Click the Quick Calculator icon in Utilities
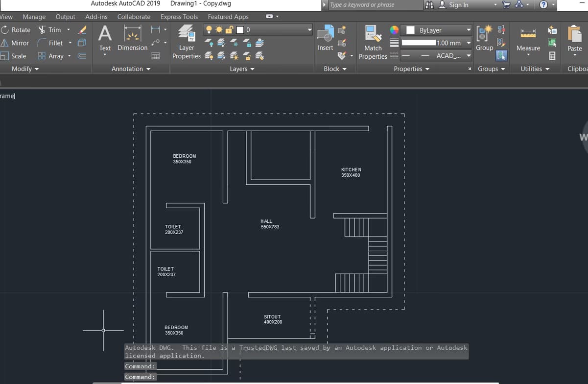Image resolution: width=588 pixels, height=384 pixels. pyautogui.click(x=552, y=56)
